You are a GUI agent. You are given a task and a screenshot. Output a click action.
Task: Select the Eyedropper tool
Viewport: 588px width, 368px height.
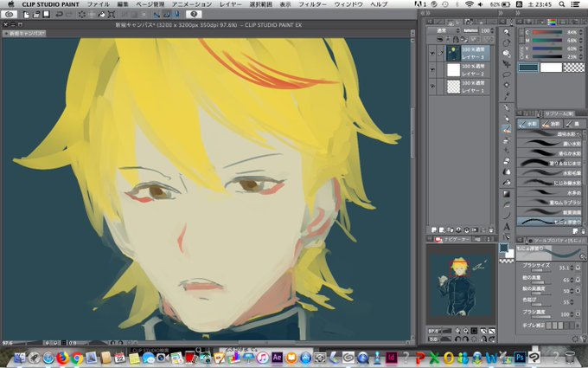click(507, 96)
